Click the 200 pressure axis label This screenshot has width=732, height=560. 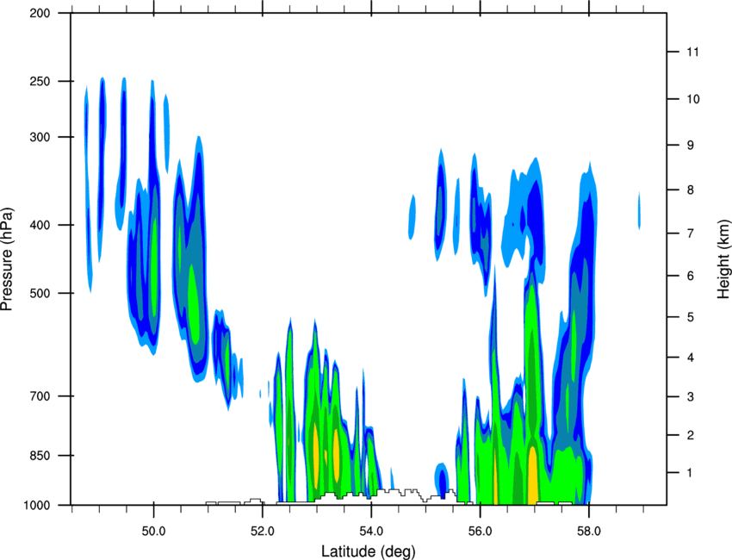40,13
